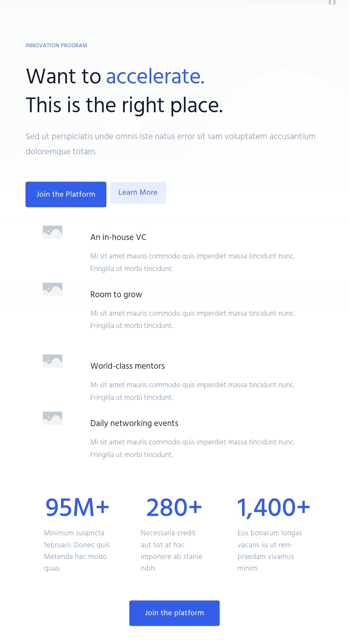Click the image placeholder beside An in-house VC

click(x=52, y=232)
